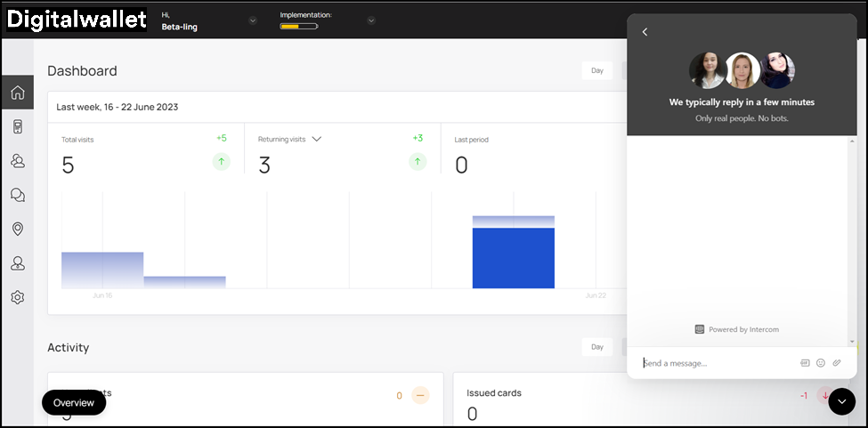Open the Returning visits metric dropdown
This screenshot has height=428, width=868.
[x=316, y=139]
